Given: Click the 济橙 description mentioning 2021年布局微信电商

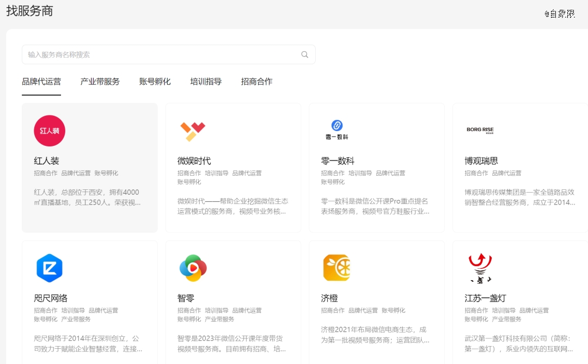Looking at the screenshot, I should coord(375,335).
